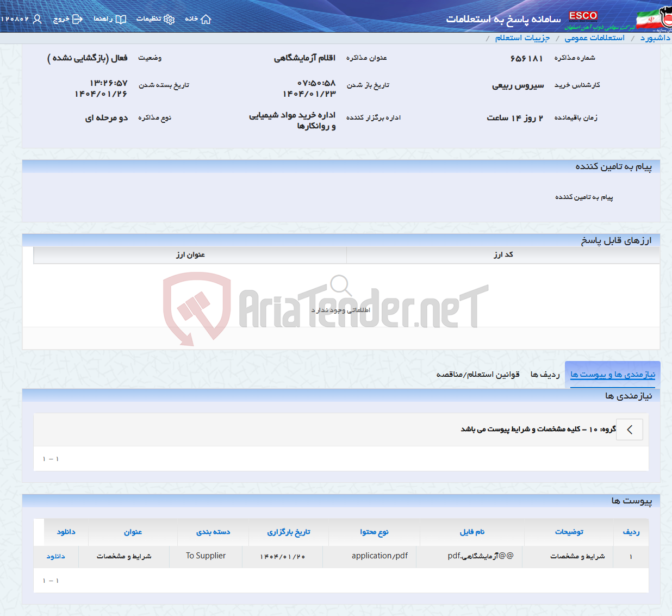The height and width of the screenshot is (616, 672).
Task: Go to داشبورد breadcrumb link
Action: [655, 38]
